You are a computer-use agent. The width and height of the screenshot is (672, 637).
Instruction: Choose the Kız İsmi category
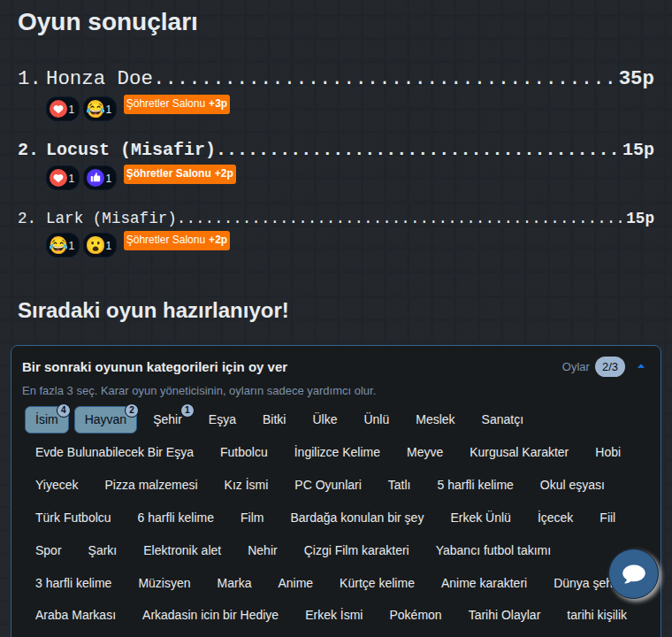246,485
